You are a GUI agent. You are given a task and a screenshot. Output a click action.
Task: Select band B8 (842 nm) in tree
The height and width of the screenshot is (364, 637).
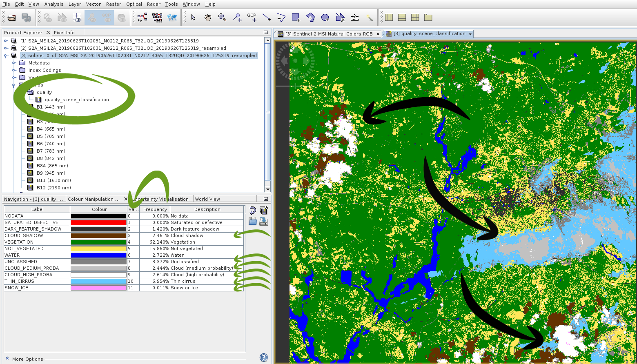click(x=51, y=158)
